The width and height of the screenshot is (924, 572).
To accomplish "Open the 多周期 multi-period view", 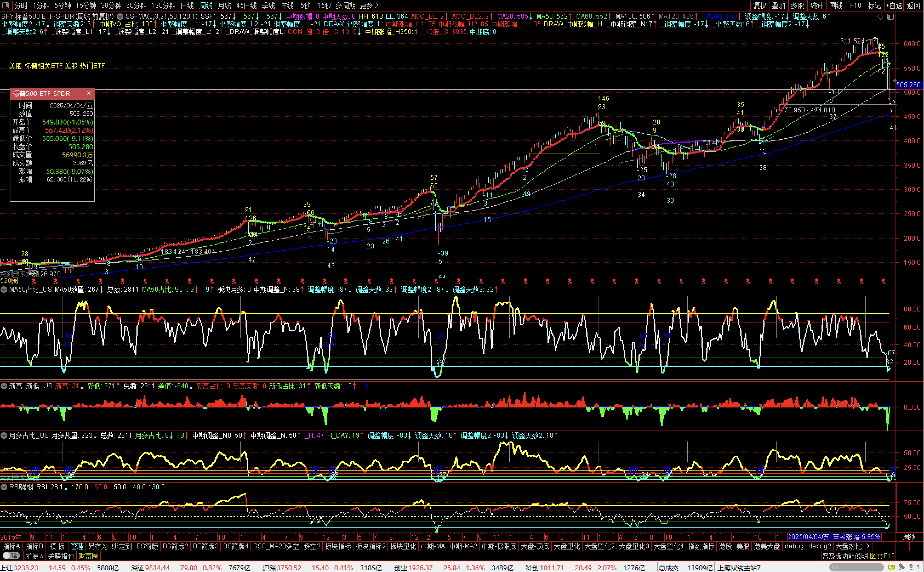I will [x=345, y=5].
